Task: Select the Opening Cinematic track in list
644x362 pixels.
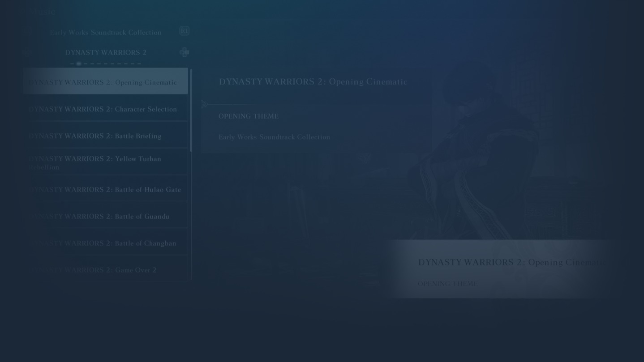Action: (x=106, y=81)
